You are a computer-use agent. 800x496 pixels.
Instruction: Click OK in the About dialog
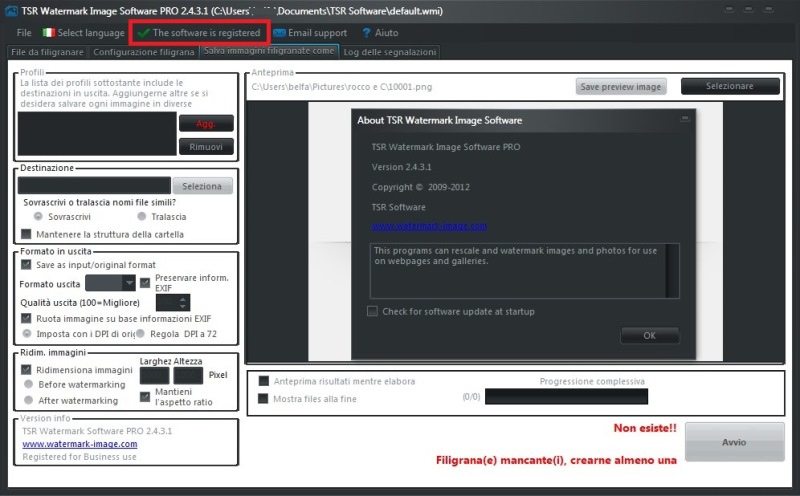tap(649, 336)
